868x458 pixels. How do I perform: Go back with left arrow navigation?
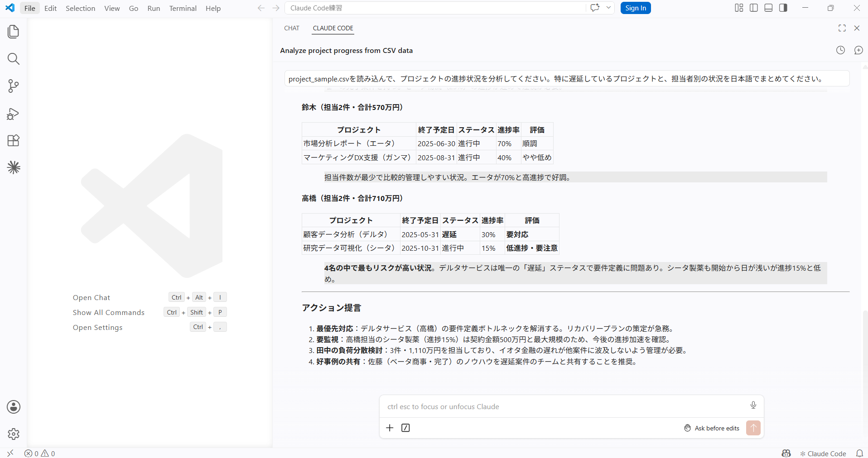261,8
